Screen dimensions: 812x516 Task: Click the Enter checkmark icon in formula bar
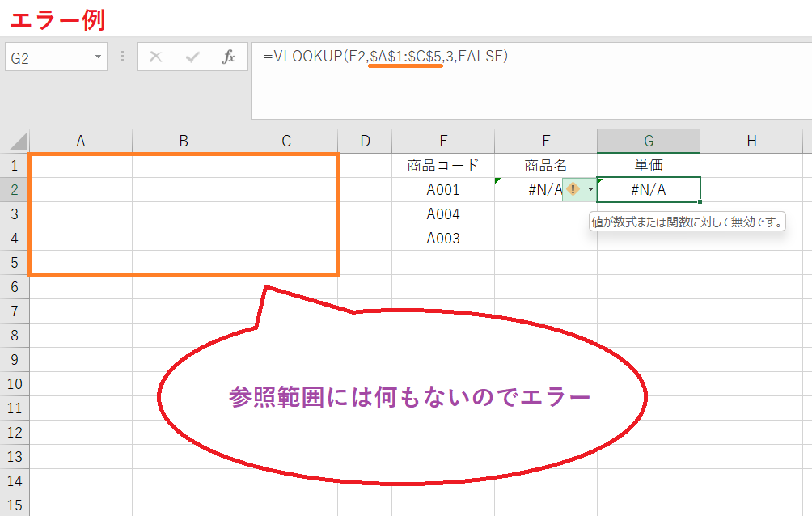(192, 57)
